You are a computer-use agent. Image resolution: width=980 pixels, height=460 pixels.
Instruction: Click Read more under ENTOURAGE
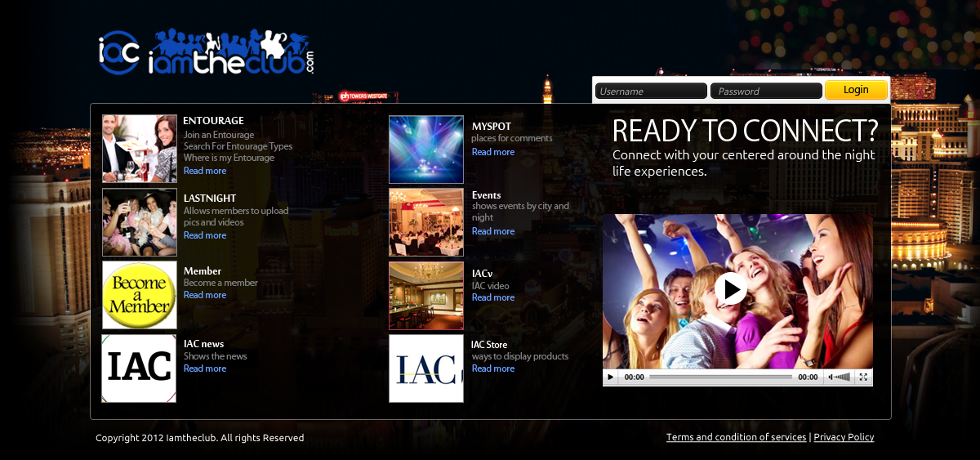tap(205, 171)
